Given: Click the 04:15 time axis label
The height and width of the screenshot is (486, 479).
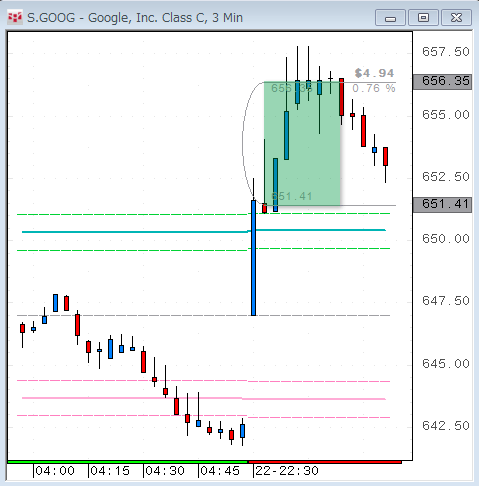Looking at the screenshot, I should click(110, 471).
